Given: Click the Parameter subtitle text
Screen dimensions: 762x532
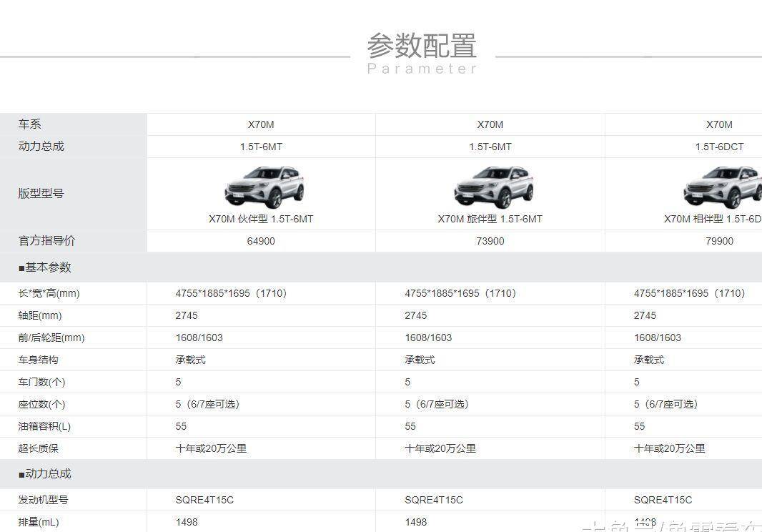Looking at the screenshot, I should [x=422, y=68].
